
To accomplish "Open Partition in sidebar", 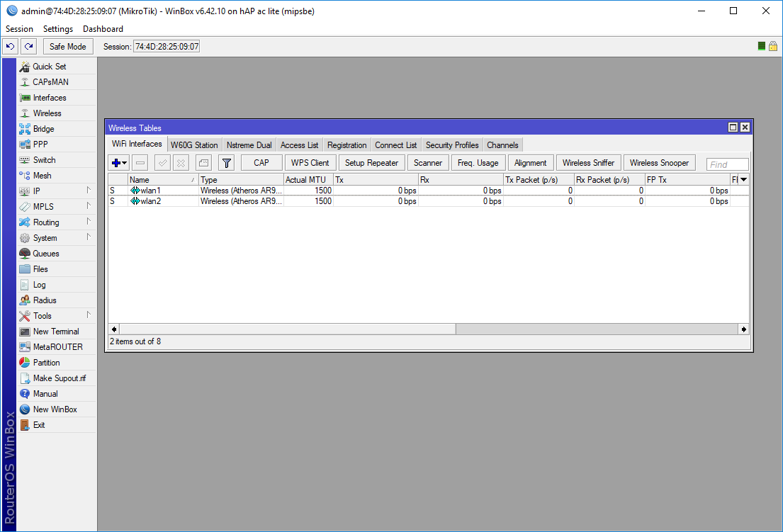I will 57,362.
